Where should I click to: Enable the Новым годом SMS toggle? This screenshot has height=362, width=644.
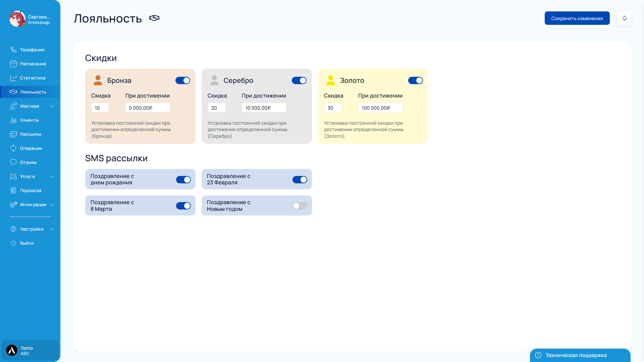coord(300,206)
